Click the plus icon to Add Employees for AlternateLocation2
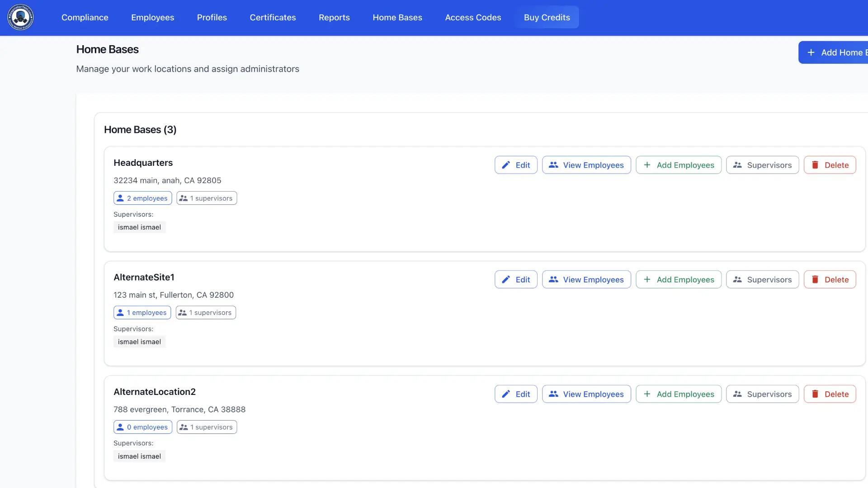This screenshot has width=868, height=488. point(647,394)
